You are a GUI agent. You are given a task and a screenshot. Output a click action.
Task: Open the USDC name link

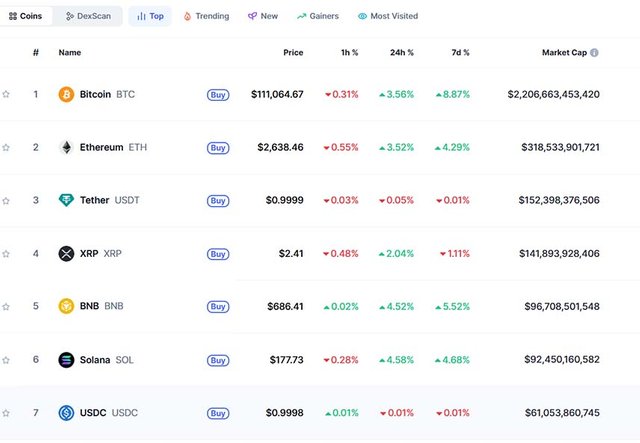[109, 413]
